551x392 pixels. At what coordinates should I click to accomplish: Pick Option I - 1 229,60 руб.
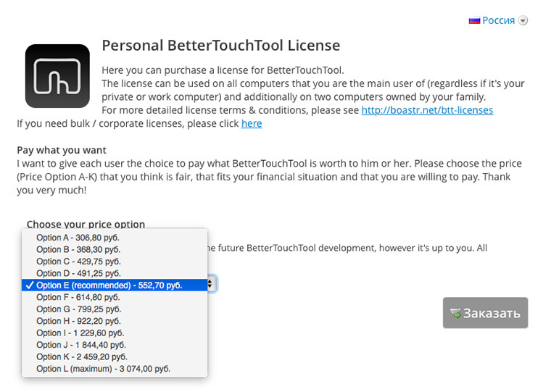(80, 333)
